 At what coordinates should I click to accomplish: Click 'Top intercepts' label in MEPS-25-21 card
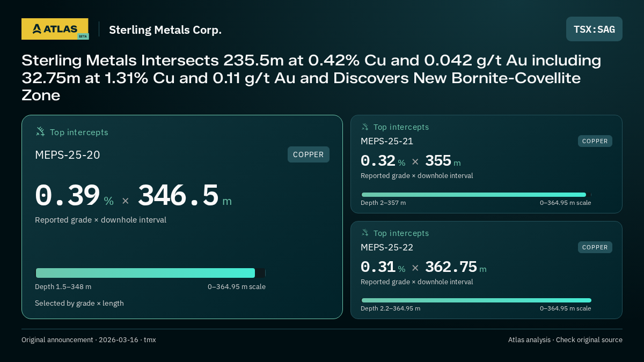click(401, 127)
